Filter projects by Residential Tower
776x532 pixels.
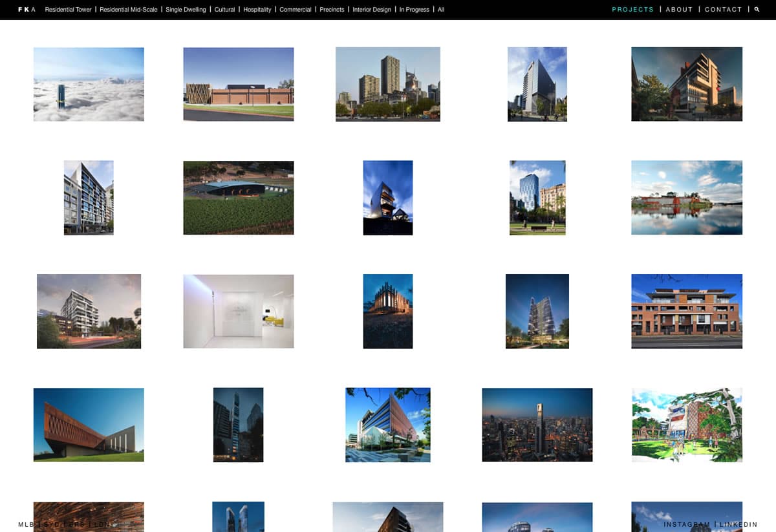point(68,10)
